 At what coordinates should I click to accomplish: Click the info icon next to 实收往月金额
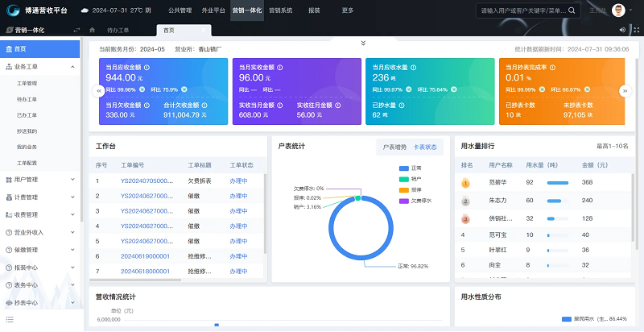337,106
